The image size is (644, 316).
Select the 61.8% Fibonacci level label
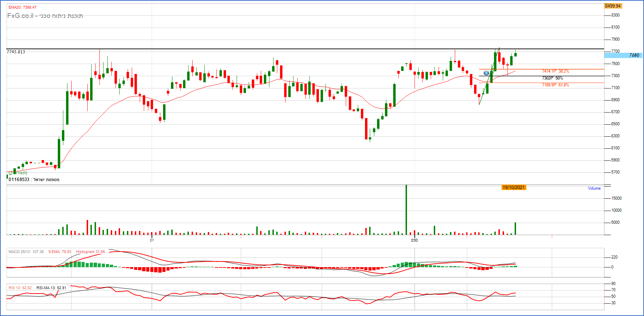pyautogui.click(x=555, y=85)
